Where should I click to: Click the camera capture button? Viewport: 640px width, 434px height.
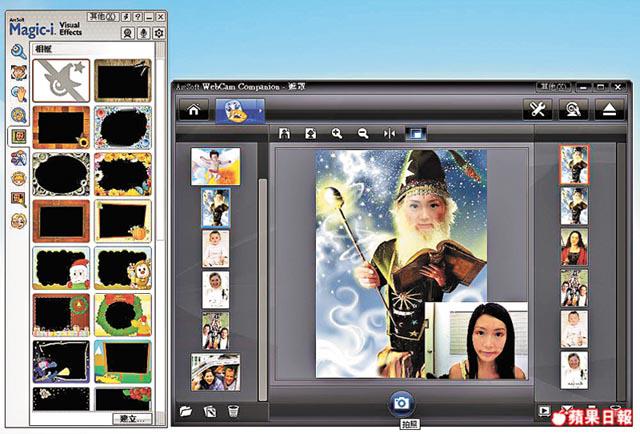click(402, 402)
